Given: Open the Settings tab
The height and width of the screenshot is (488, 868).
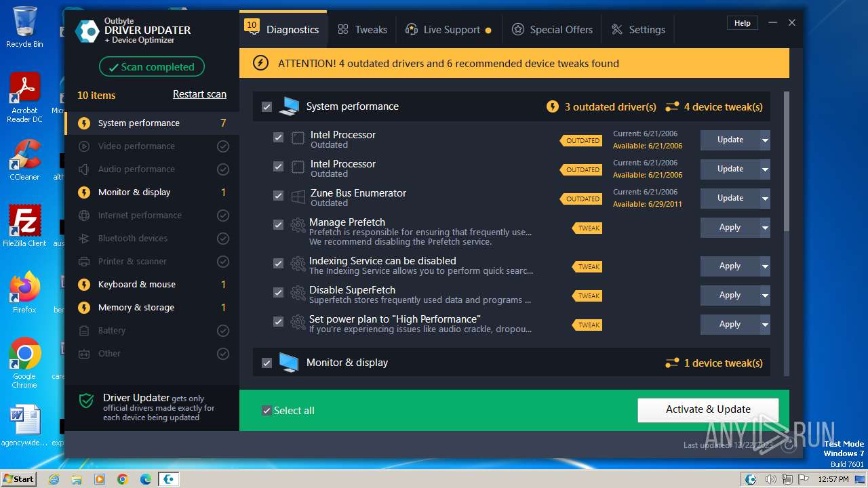Looking at the screenshot, I should point(638,30).
